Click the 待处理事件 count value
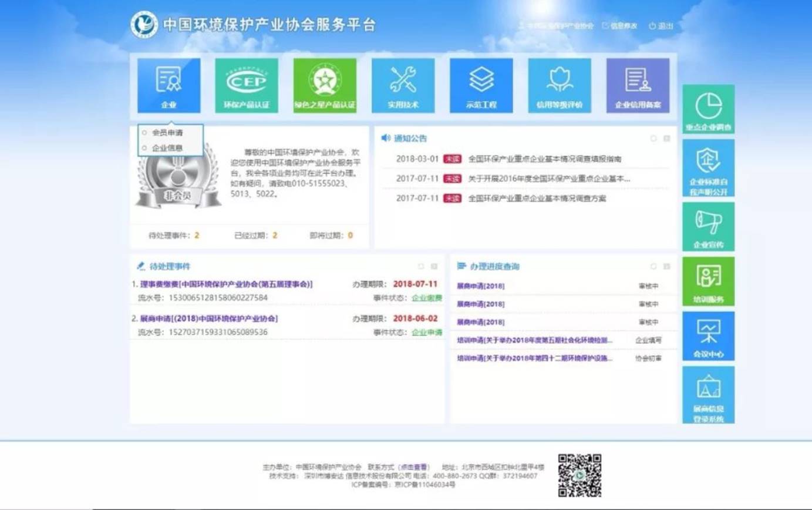Viewport: 812px width, 510px height. click(197, 236)
